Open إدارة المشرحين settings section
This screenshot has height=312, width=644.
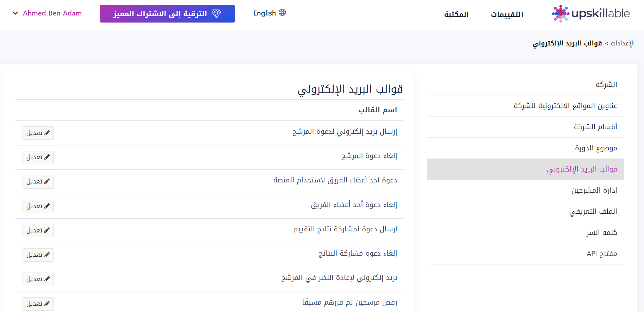(526, 190)
